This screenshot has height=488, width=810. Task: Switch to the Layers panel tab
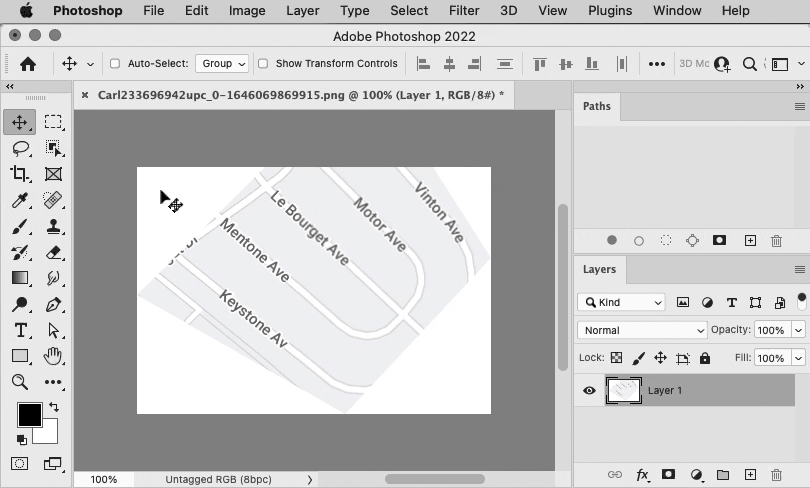599,270
